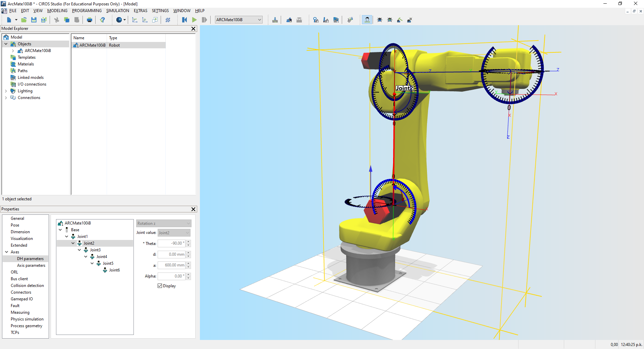Click the first coordinate axes icon
This screenshot has width=644, height=349.
click(x=135, y=20)
